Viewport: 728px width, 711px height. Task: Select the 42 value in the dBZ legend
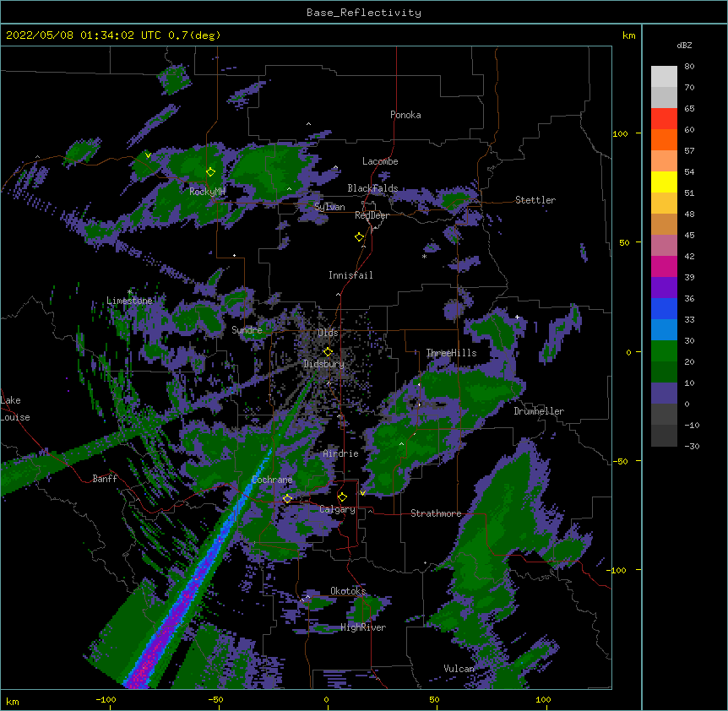point(689,256)
